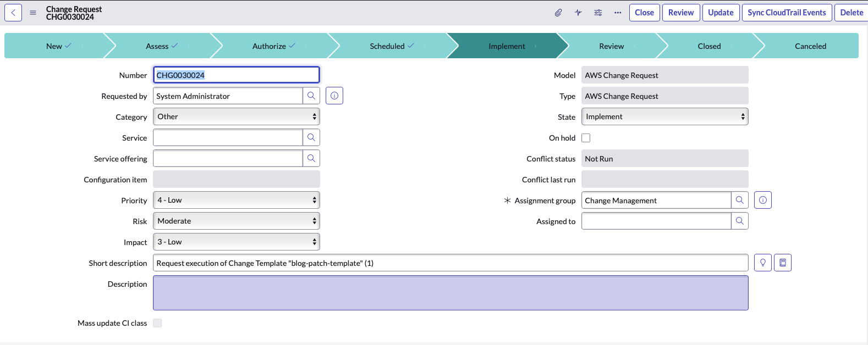The height and width of the screenshot is (345, 868).
Task: Click the Review button in header
Action: [x=681, y=13]
